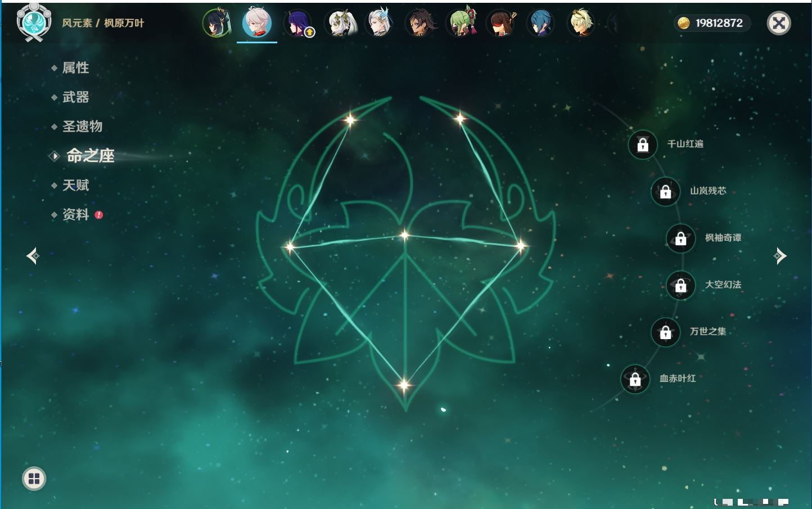
Task: Click the 大空幻法 label text
Action: point(723,285)
